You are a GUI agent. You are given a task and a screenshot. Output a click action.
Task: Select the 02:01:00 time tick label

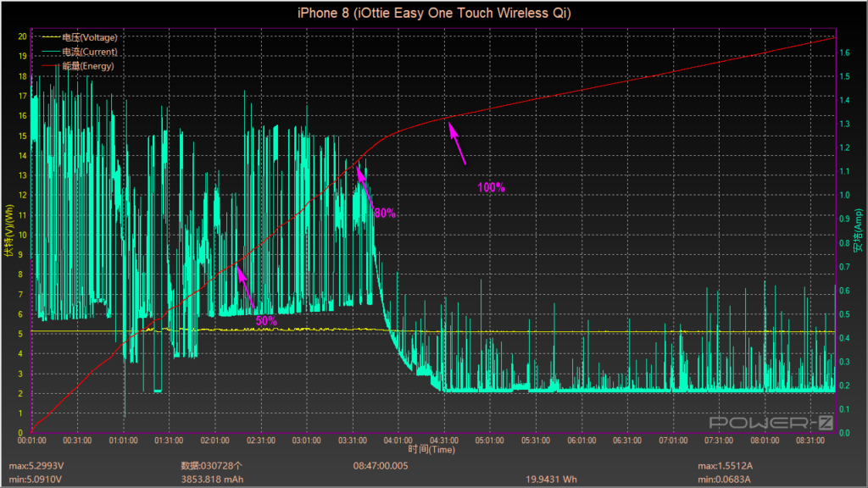coord(214,441)
